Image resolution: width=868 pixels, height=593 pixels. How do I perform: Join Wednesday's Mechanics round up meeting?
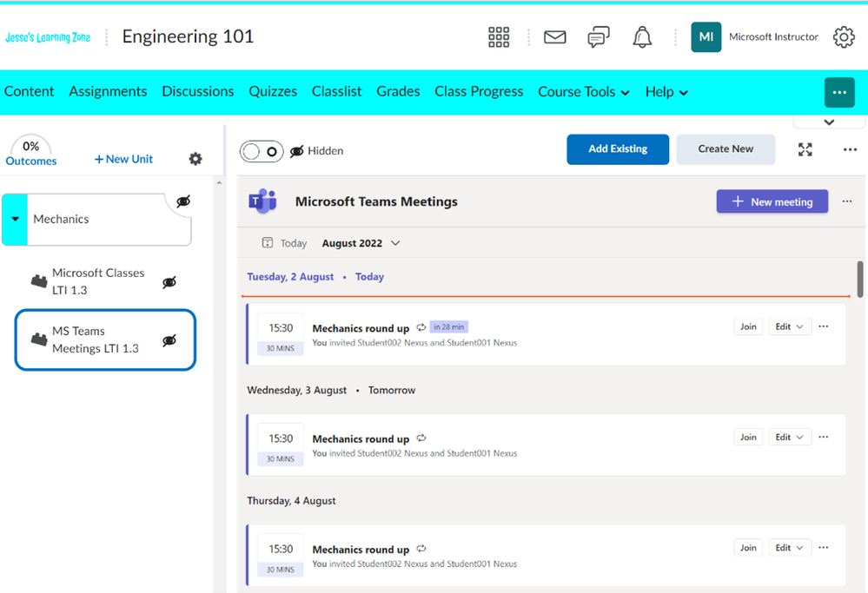click(748, 437)
